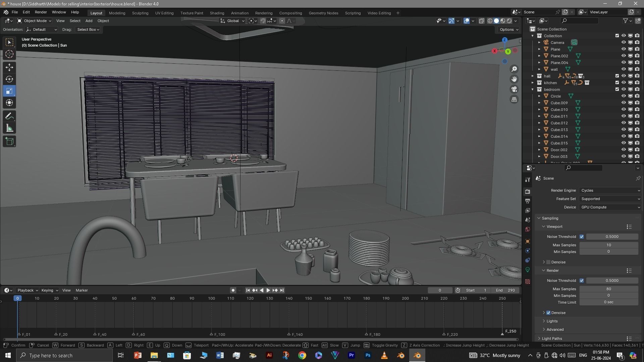Select the Add Cube tool
Screen dimensions: 644x362
pyautogui.click(x=9, y=141)
